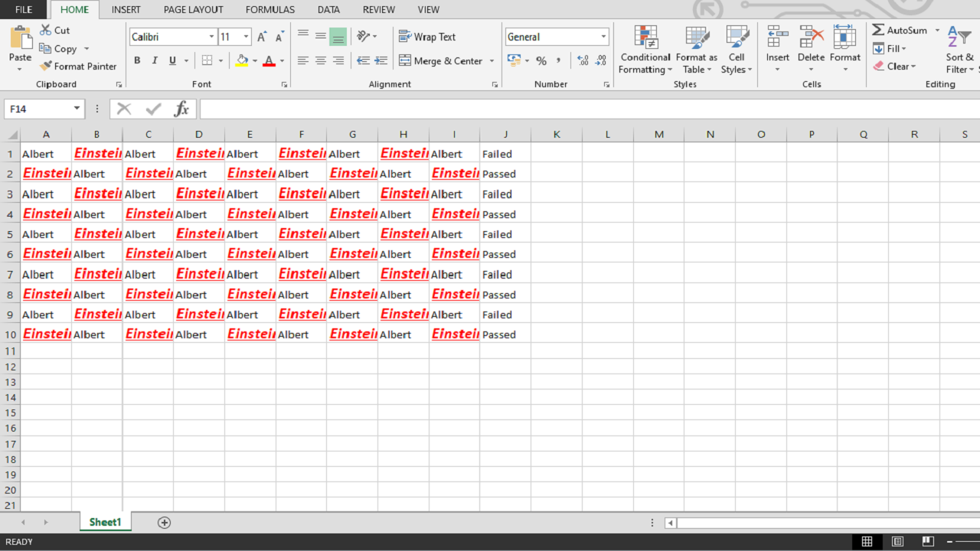Open the Cell Styles gallery
980x551 pixels.
tap(737, 51)
